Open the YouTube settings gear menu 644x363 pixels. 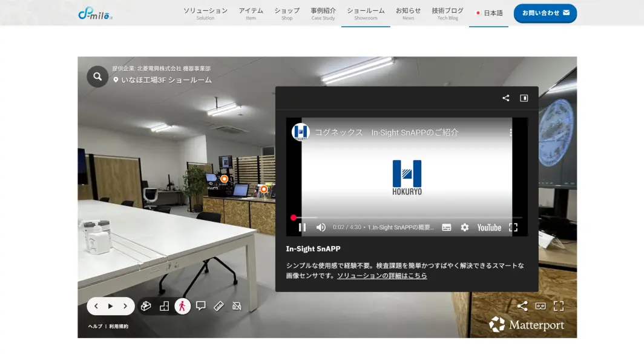pyautogui.click(x=464, y=227)
